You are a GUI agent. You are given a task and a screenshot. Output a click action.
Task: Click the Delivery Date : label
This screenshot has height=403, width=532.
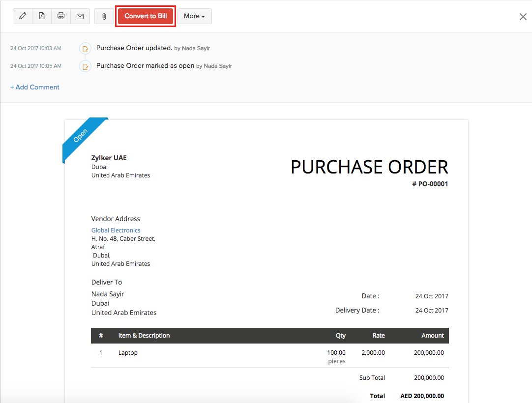coord(357,310)
